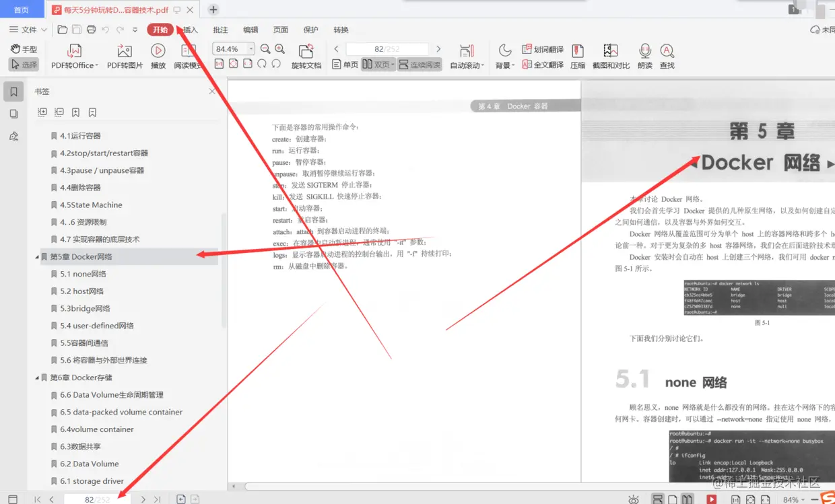The image size is (835, 504).
Task: Jump to last page in status bar
Action: (x=157, y=499)
